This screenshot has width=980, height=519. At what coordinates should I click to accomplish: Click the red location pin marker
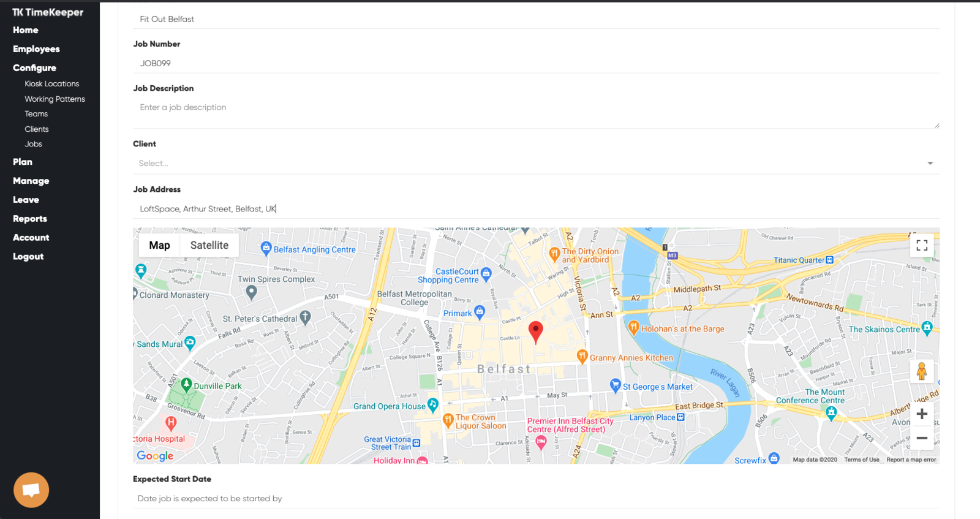click(536, 332)
